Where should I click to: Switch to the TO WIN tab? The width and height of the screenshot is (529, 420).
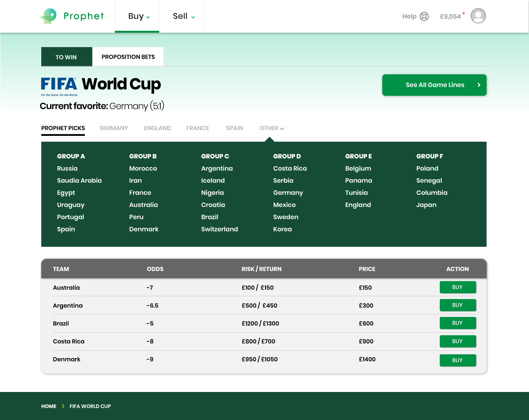pos(67,57)
